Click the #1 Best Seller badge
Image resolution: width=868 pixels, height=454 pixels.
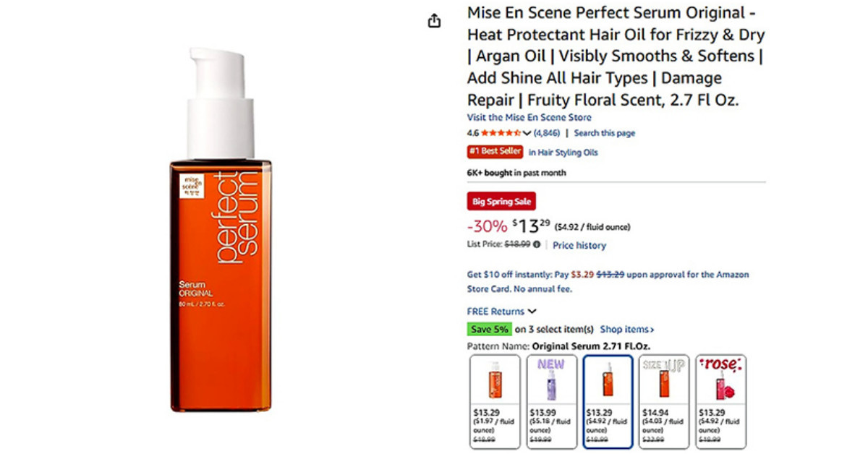point(495,152)
